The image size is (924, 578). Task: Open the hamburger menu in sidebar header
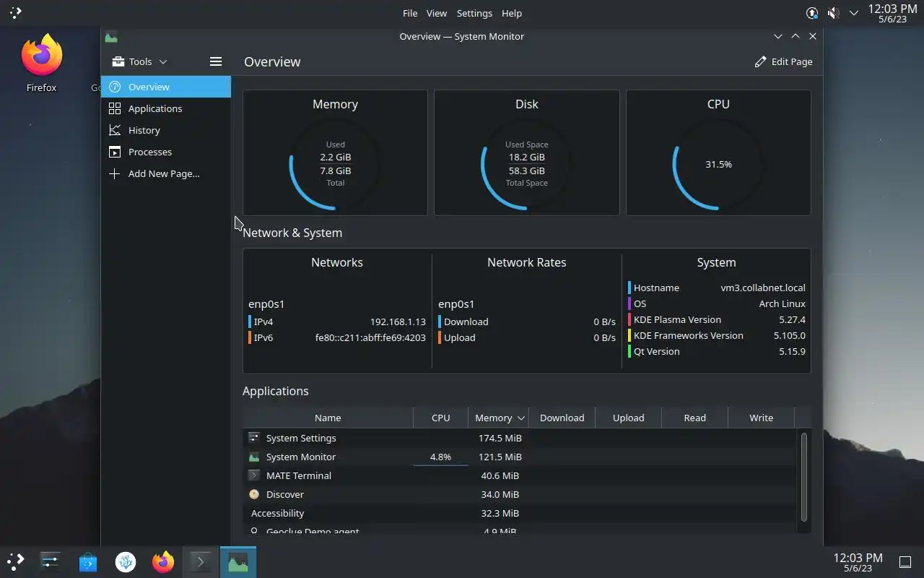pos(215,61)
